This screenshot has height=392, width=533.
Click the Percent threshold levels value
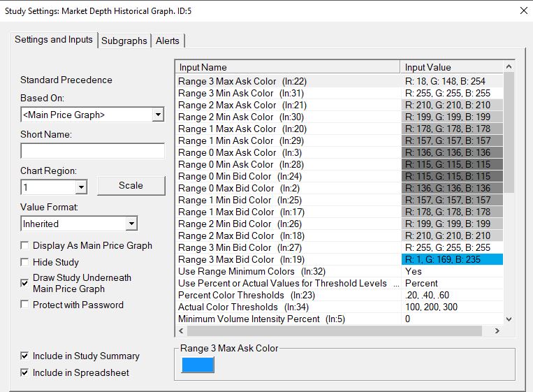[x=452, y=283]
